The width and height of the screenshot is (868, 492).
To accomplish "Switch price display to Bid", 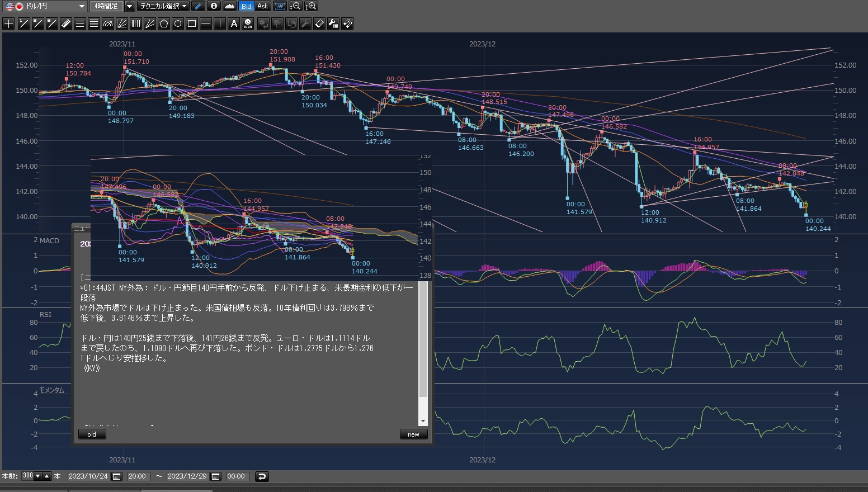I will (246, 6).
